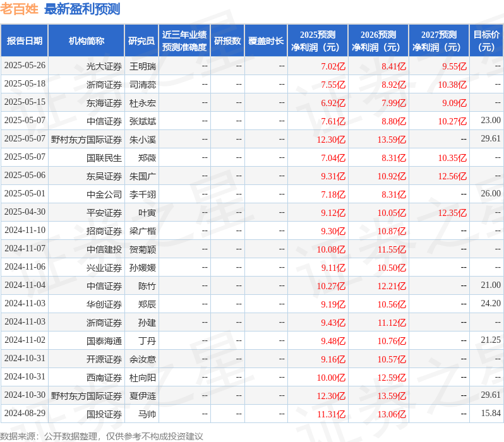The width and height of the screenshot is (504, 442).
Task: Click the 11.55亿 forecast value
Action: (x=392, y=250)
